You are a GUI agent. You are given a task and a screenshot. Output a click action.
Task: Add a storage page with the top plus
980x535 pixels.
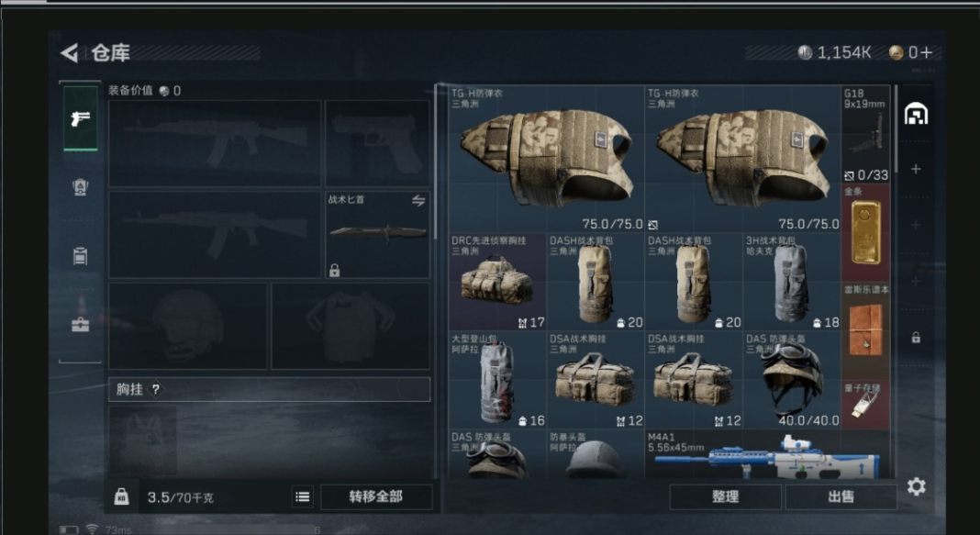click(x=916, y=170)
